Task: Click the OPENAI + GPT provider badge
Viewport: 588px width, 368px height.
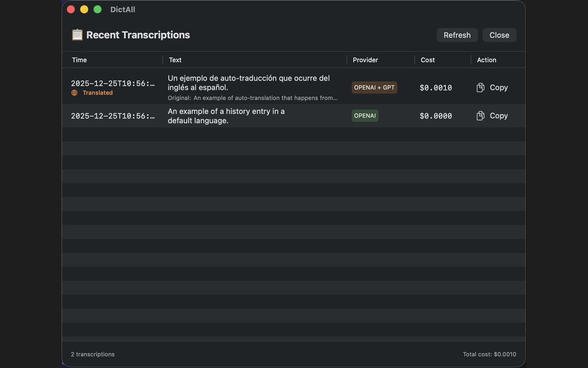Action: point(374,87)
